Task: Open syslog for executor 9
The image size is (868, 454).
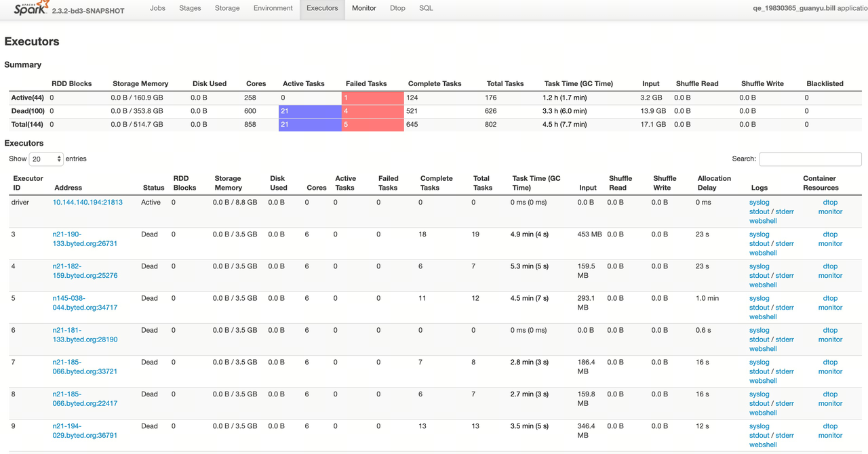Action: 759,426
